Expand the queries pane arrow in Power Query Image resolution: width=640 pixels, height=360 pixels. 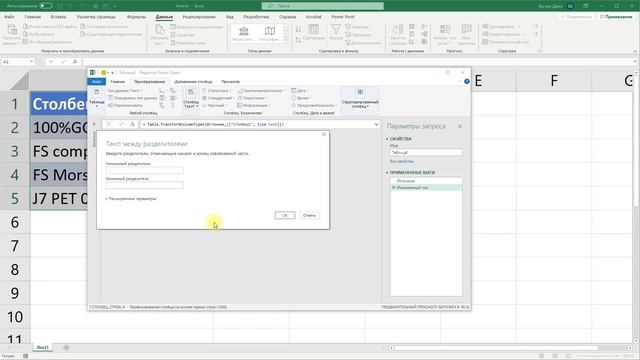pos(94,124)
